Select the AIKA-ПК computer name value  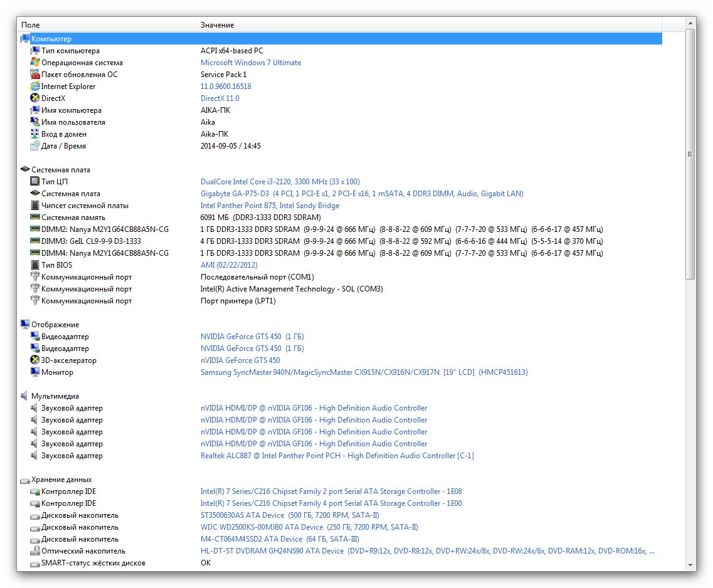(x=215, y=110)
